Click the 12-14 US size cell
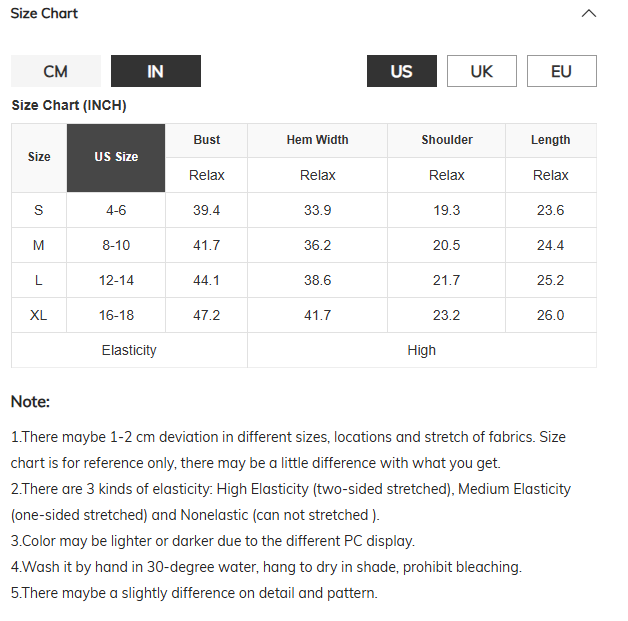This screenshot has width=628, height=621. click(116, 280)
